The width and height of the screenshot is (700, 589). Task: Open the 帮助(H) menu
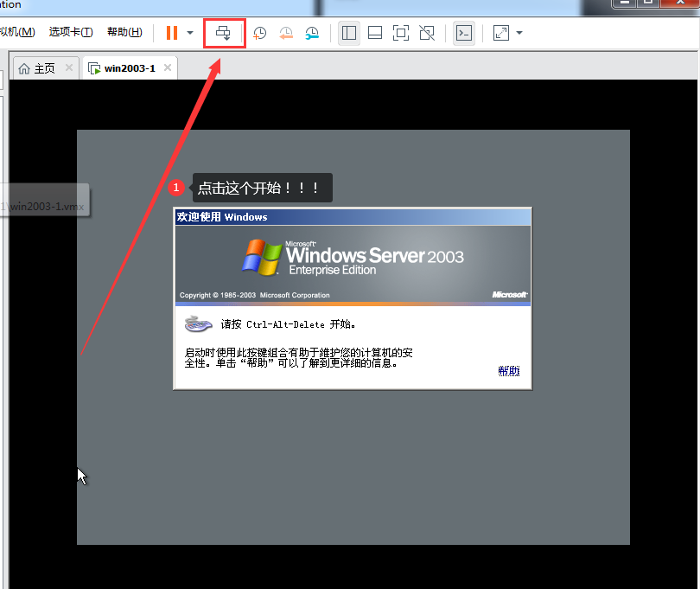124,32
